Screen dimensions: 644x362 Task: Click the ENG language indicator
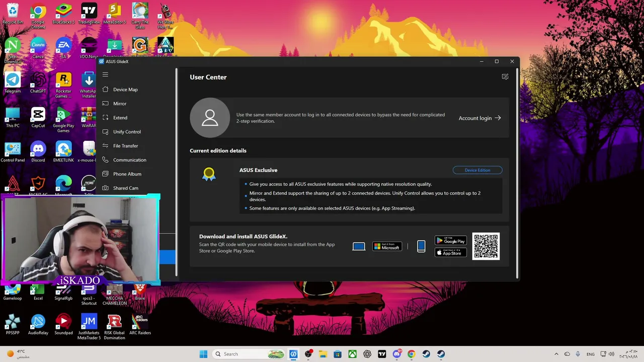pyautogui.click(x=591, y=354)
